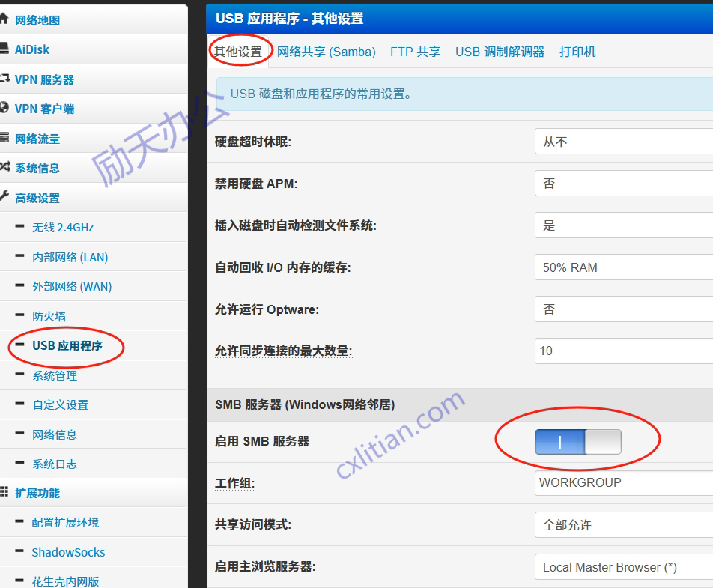Viewport: 713px width, 588px height.
Task: Click the wrench icon for 高级设置
Action: (x=4, y=198)
